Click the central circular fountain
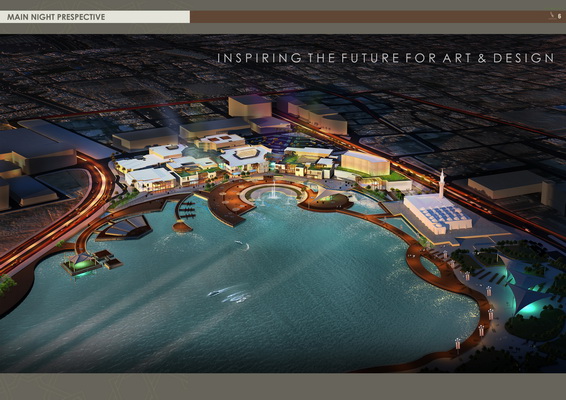The width and height of the screenshot is (566, 400). pyautogui.click(x=274, y=193)
